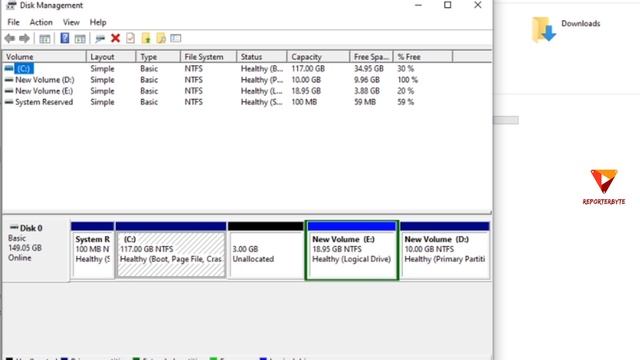Close the Disk Management window
Screen dimensions: 640x360
tap(478, 5)
